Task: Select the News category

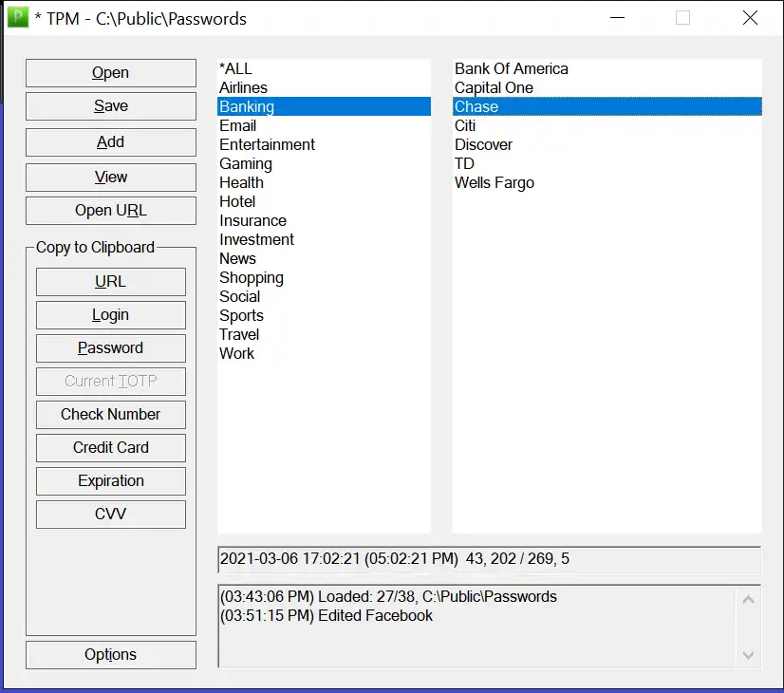Action: click(324, 258)
